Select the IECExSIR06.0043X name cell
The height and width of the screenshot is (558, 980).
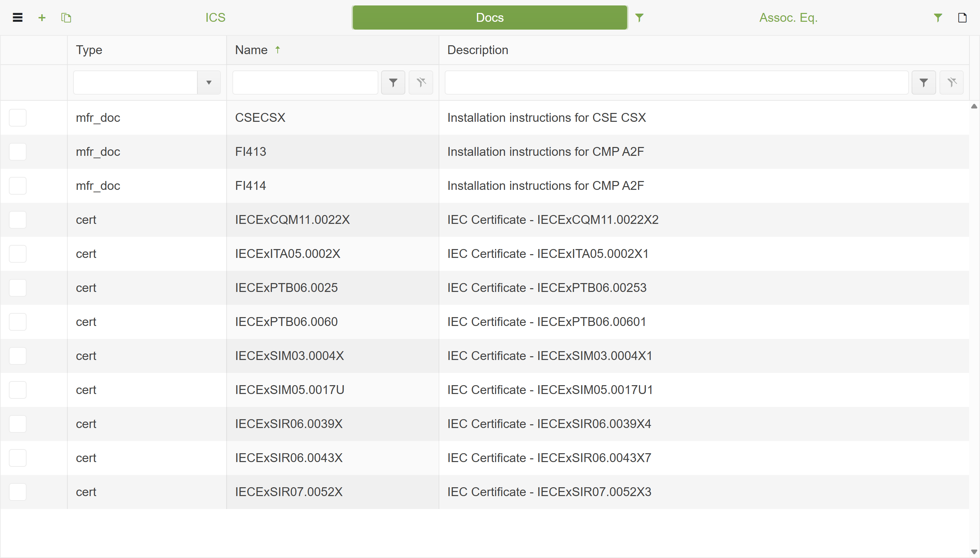coord(333,458)
